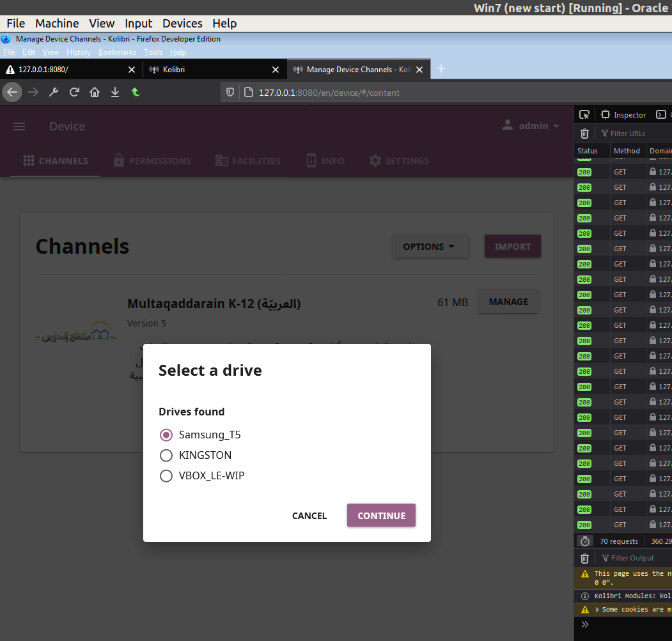Click the URL address bar field
This screenshot has height=641, width=672.
pyautogui.click(x=446, y=93)
